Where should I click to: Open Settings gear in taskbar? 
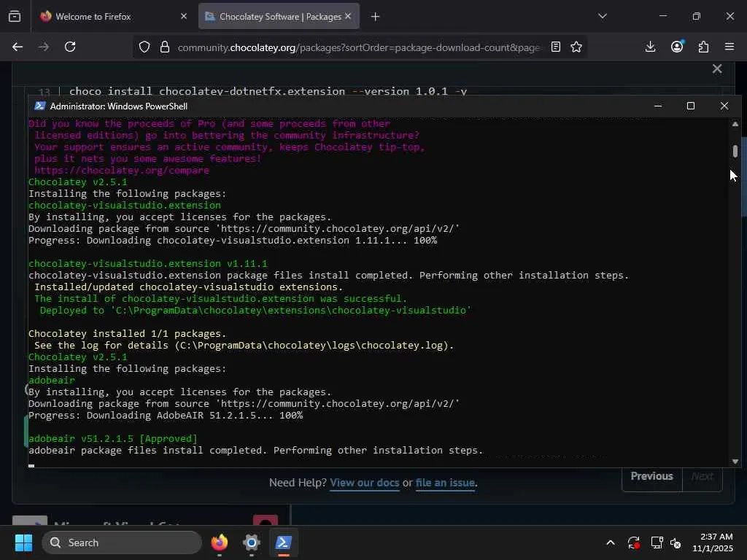251,542
